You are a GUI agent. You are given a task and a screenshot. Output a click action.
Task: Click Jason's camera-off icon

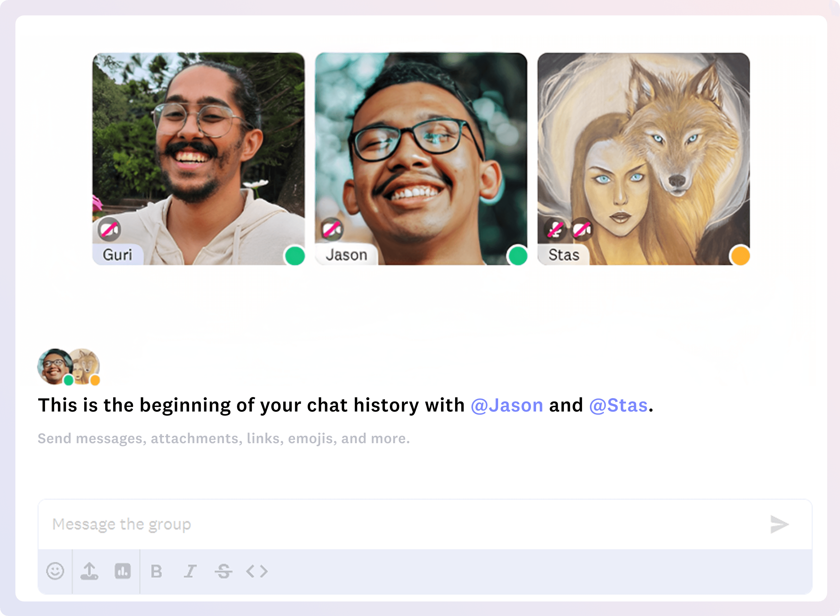(x=332, y=229)
